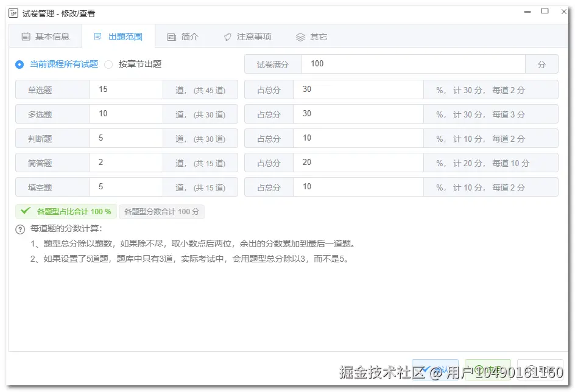This screenshot has height=392, width=575.
Task: Click the 多选题 row label
Action: (x=40, y=114)
